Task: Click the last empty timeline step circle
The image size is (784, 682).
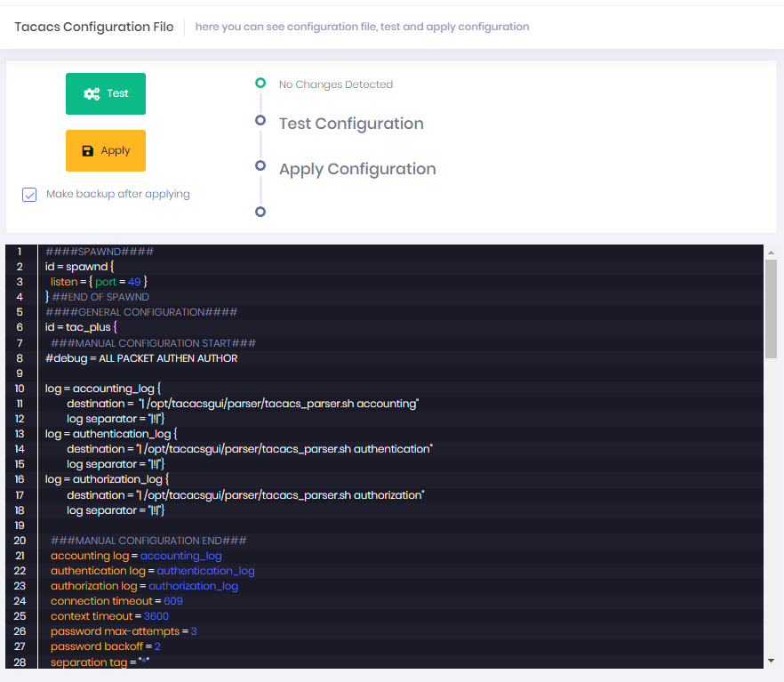Action: [x=260, y=212]
